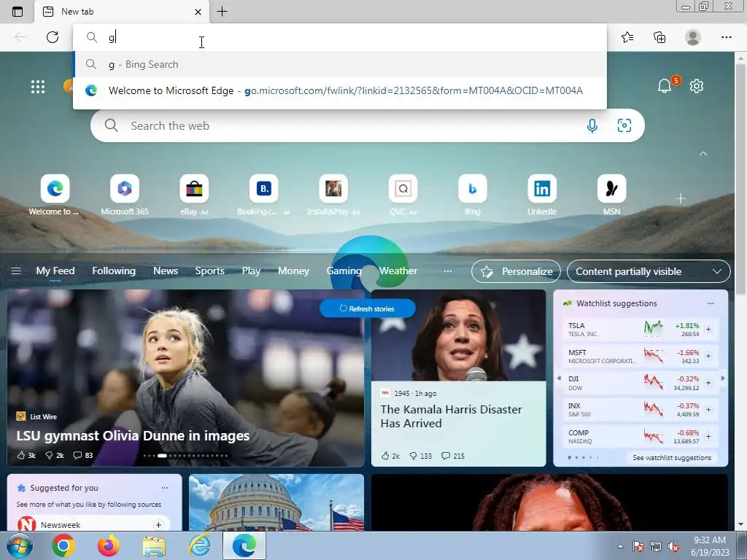Viewport: 747px width, 560px height.
Task: Launch Firefox from the taskbar
Action: click(109, 545)
